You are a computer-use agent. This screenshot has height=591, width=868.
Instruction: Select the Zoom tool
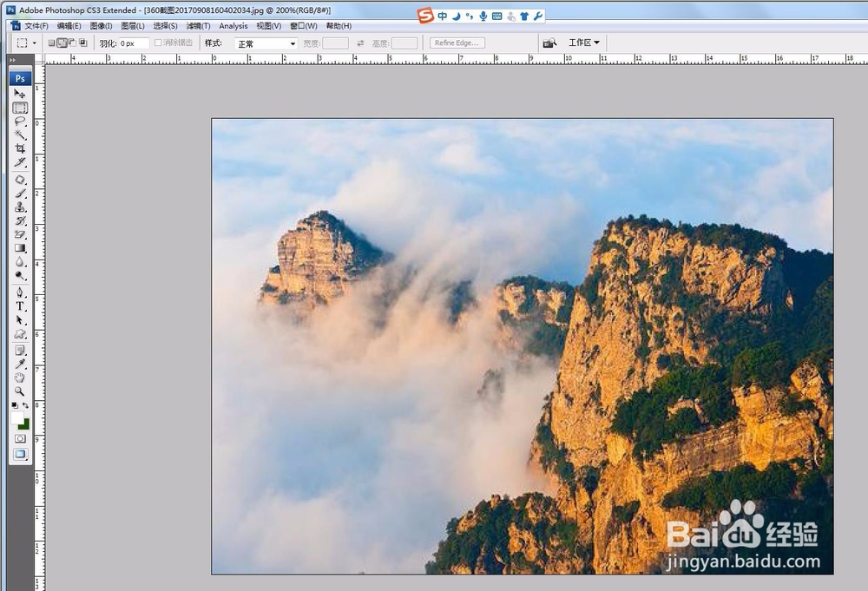click(x=20, y=391)
